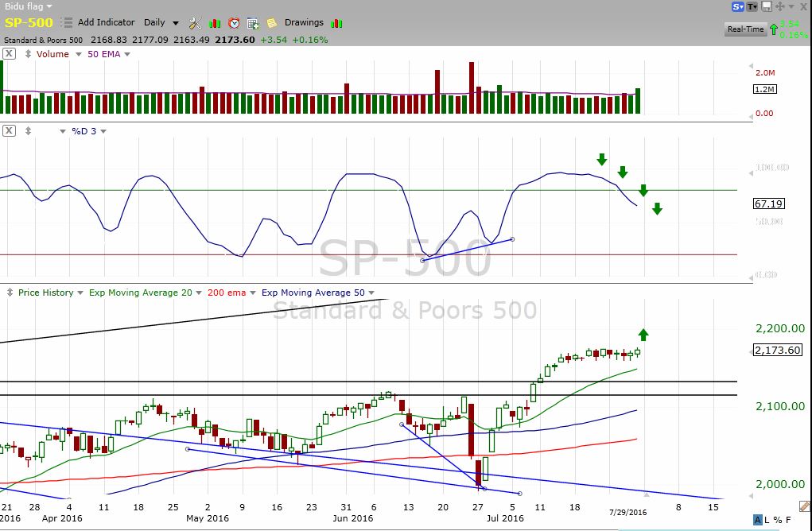Click the yellow sticky note icon
812x531 pixels.
[272, 23]
